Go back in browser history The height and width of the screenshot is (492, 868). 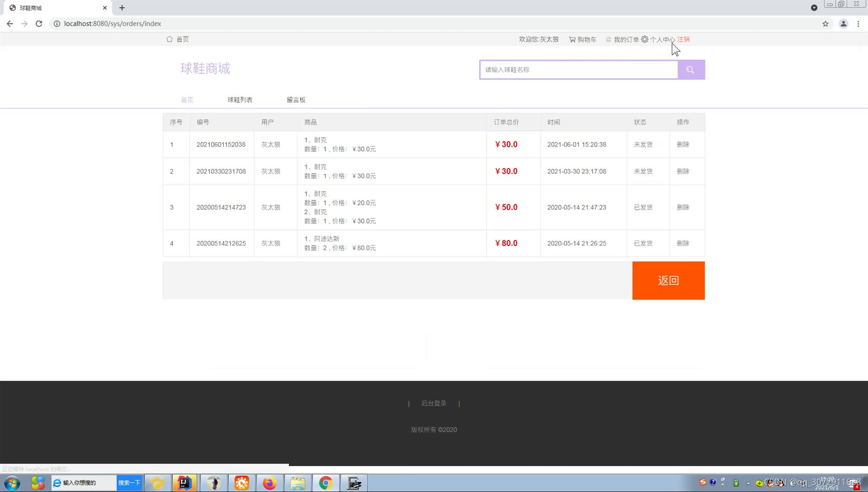click(x=10, y=24)
